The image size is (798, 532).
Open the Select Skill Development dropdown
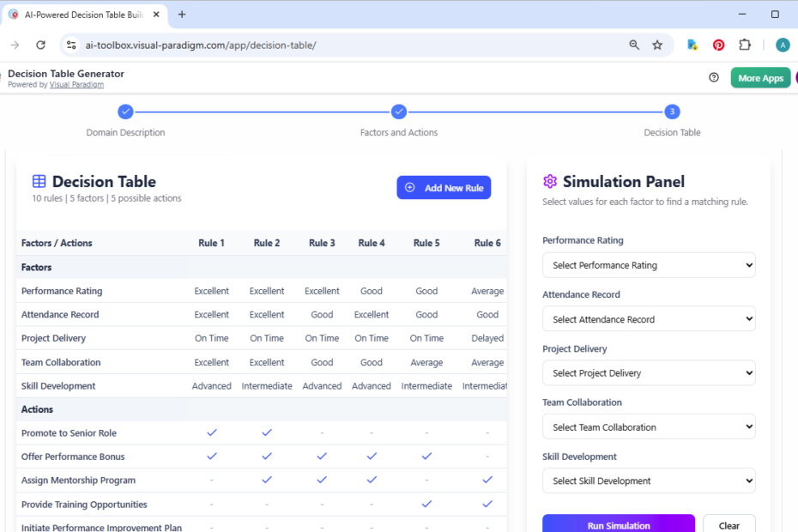(649, 481)
